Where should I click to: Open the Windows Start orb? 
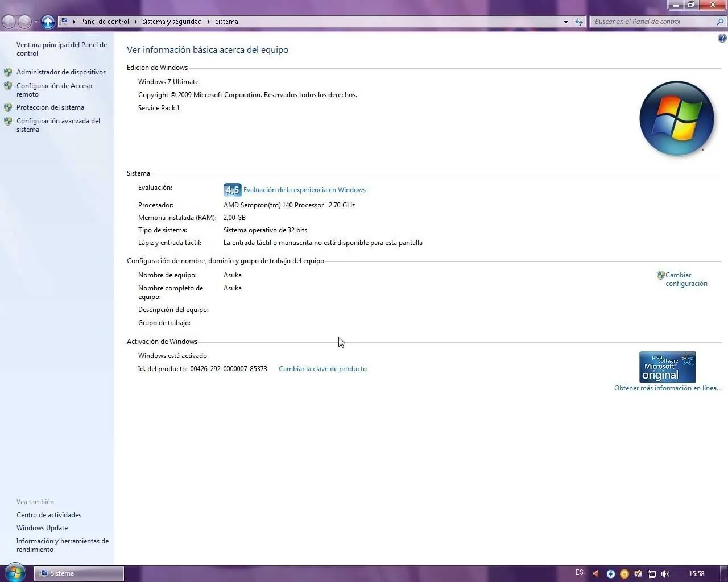click(x=15, y=573)
